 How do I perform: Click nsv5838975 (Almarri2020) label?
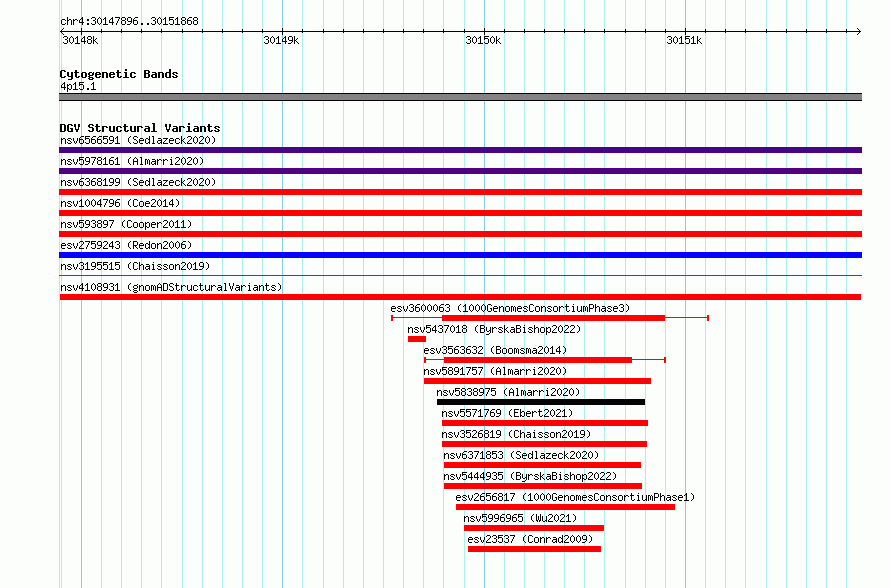(508, 392)
